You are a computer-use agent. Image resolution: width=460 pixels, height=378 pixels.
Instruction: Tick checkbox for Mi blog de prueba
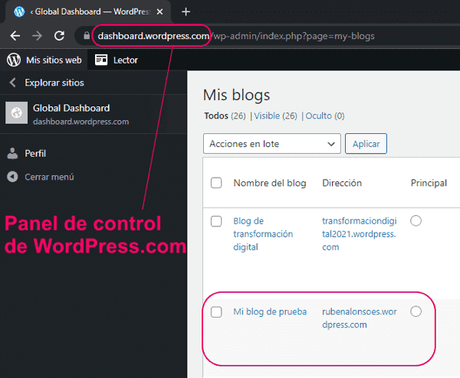216,312
